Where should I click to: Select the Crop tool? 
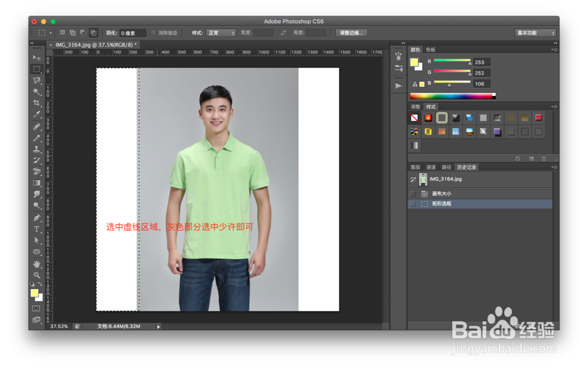[36, 103]
